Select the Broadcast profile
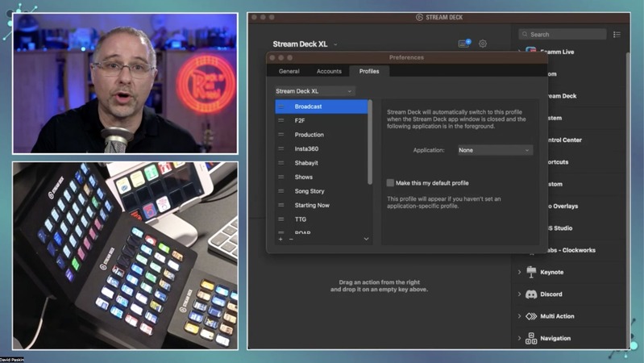Image resolution: width=644 pixels, height=363 pixels. coord(322,106)
